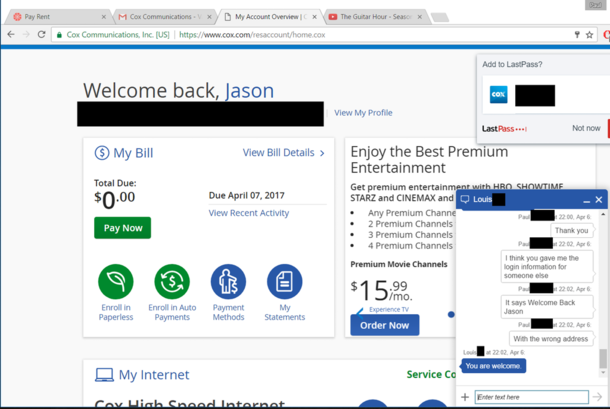Click the My Internet heading
This screenshot has width=610, height=409.
pyautogui.click(x=154, y=375)
